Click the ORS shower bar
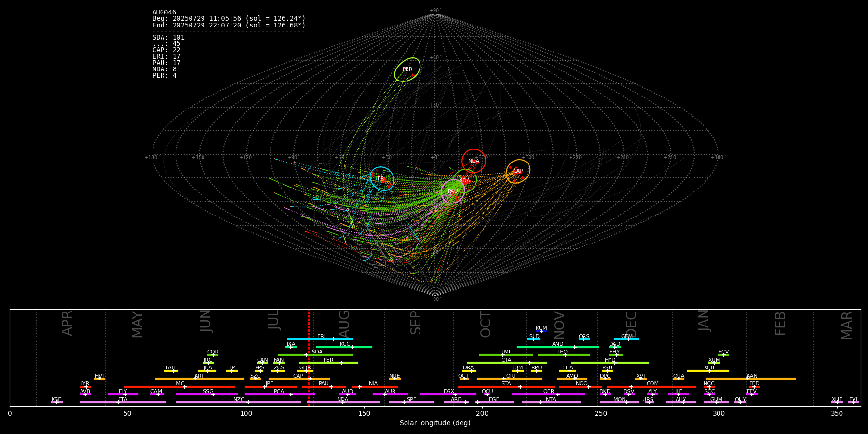 [584, 339]
